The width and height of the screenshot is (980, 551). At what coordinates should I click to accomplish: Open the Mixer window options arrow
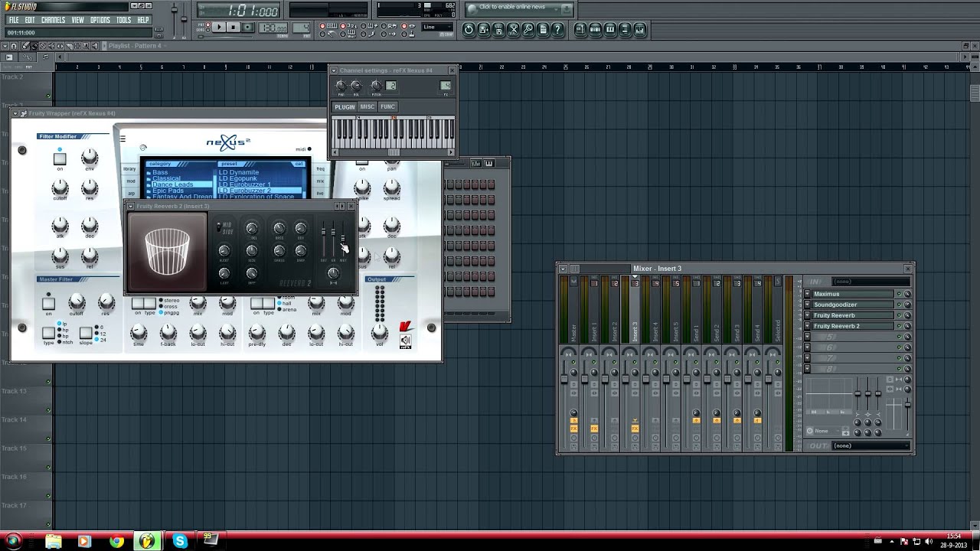(x=563, y=269)
